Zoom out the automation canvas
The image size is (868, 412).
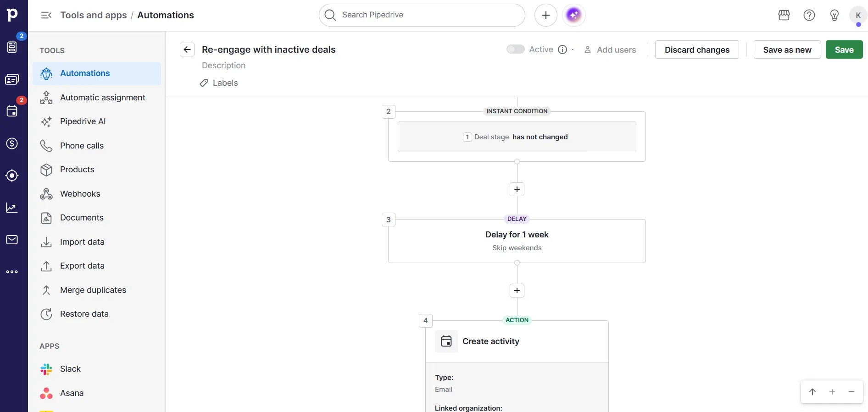tap(851, 392)
